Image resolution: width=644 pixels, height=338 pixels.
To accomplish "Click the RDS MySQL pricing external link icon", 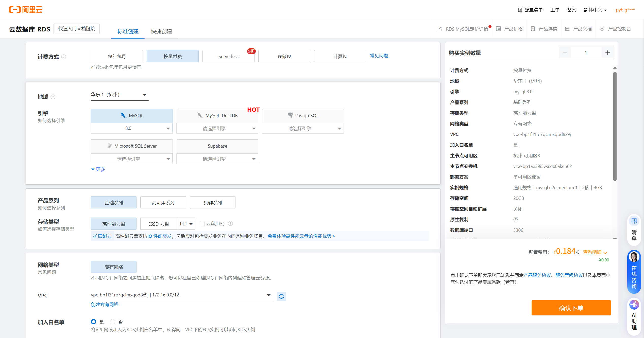I will coord(439,29).
